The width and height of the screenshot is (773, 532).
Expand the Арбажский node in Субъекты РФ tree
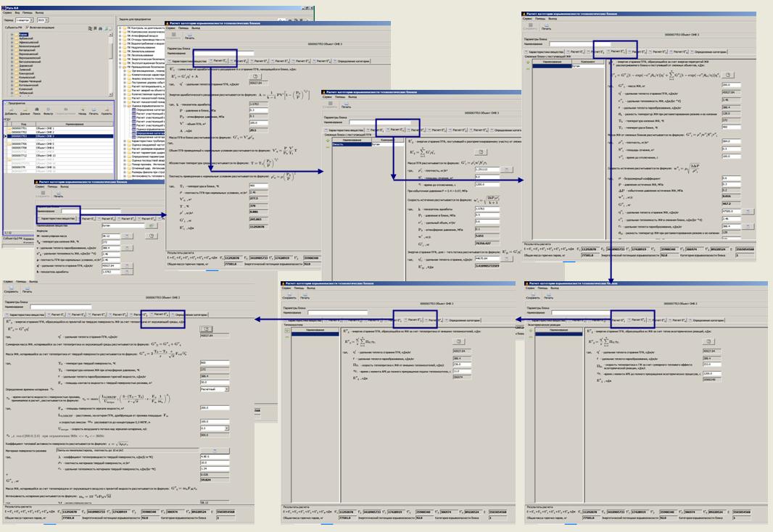(12, 38)
